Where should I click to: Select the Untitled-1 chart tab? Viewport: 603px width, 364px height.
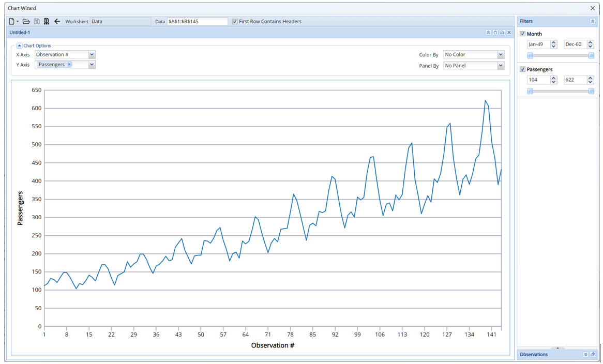[19, 32]
